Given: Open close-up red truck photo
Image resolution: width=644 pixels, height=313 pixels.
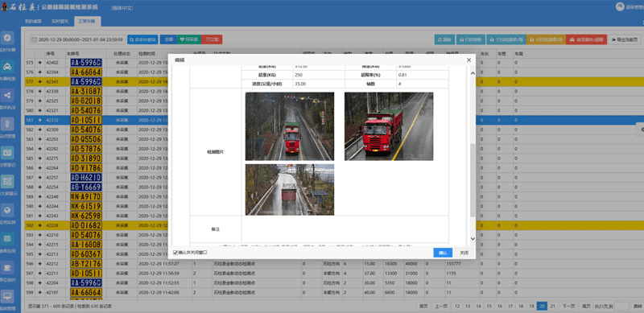Looking at the screenshot, I should pos(389,126).
